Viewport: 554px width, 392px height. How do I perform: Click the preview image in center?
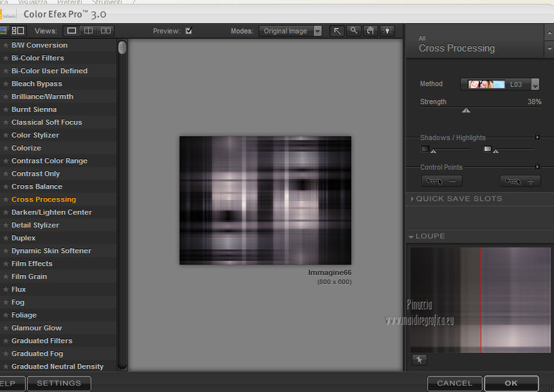265,200
